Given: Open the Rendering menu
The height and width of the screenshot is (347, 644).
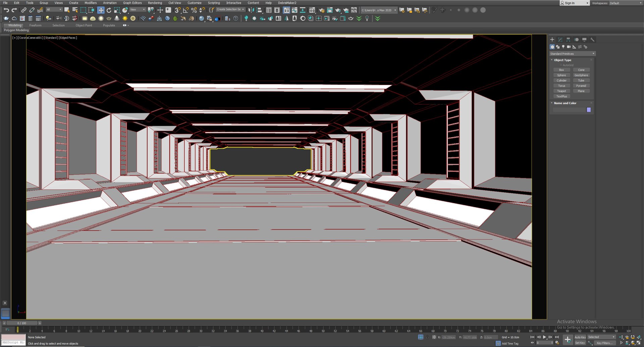Looking at the screenshot, I should (155, 3).
